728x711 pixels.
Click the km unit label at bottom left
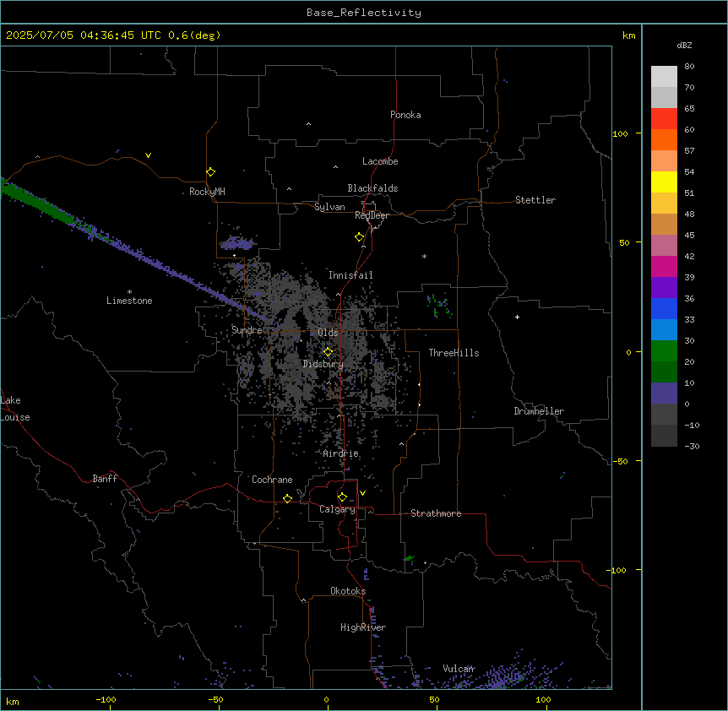(13, 701)
